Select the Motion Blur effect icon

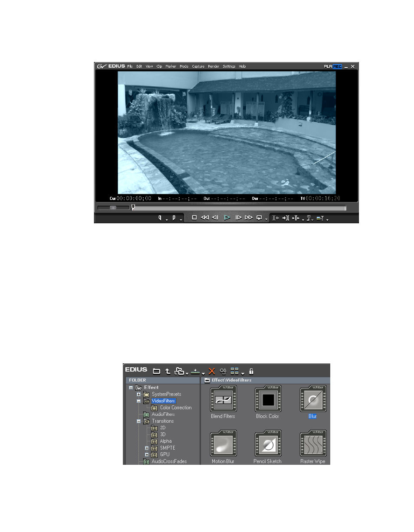[223, 444]
